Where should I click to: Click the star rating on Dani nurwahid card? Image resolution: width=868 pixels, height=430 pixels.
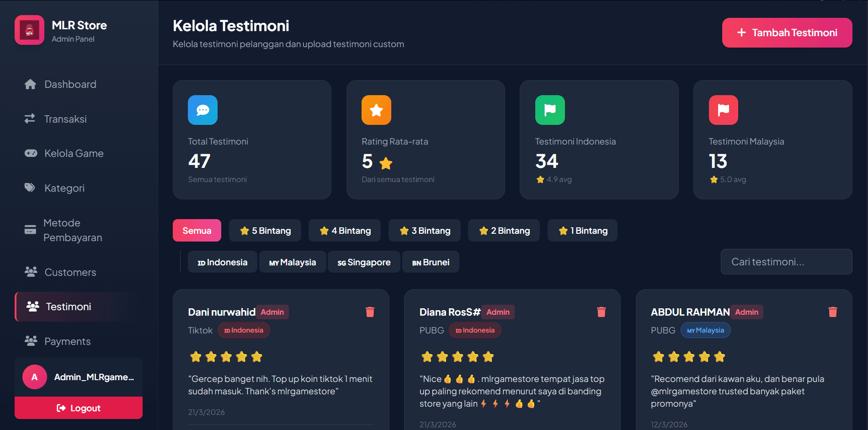[226, 357]
